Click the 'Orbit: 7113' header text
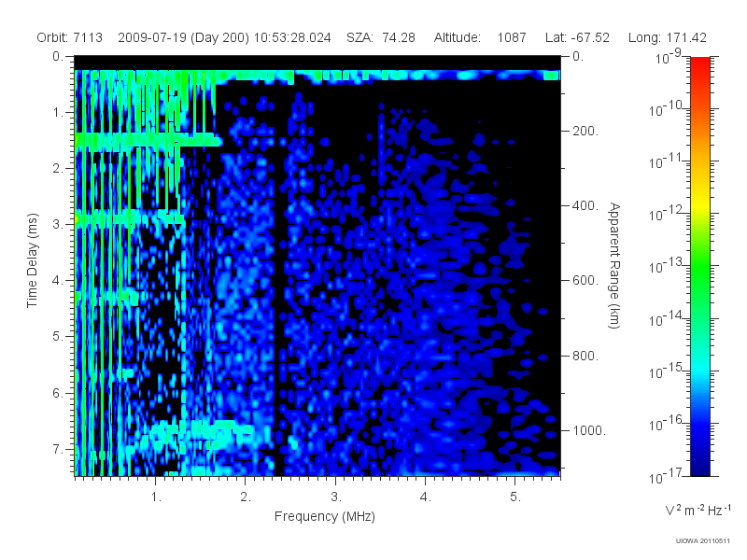Screen dimensions: 747x560 coord(69,37)
